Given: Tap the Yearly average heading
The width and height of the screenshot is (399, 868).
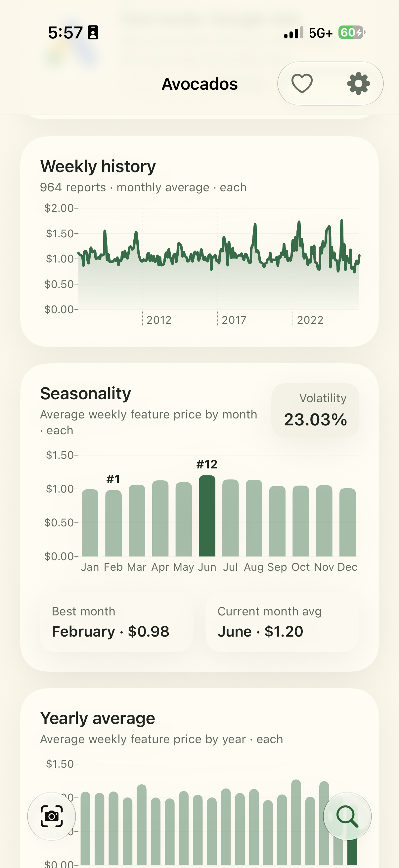Looking at the screenshot, I should click(x=98, y=718).
